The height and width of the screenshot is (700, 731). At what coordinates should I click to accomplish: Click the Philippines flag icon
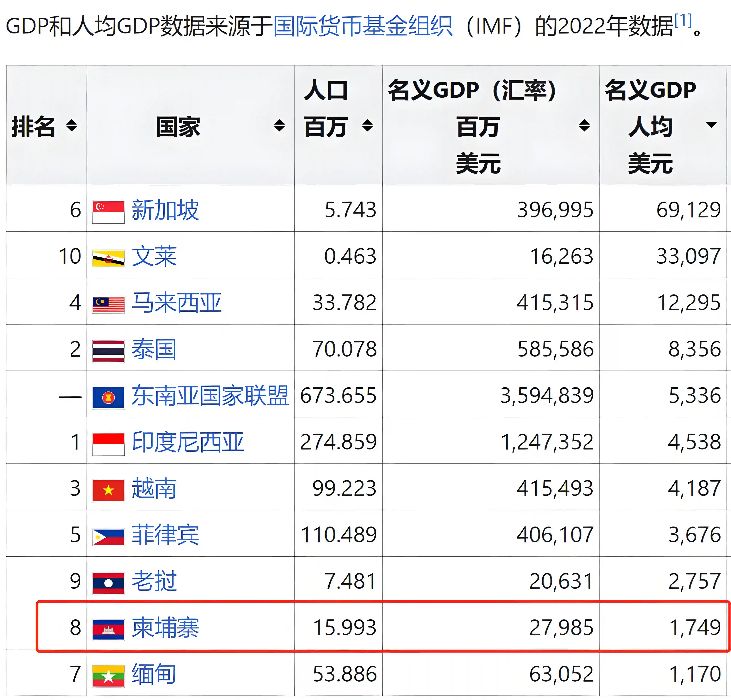click(108, 536)
